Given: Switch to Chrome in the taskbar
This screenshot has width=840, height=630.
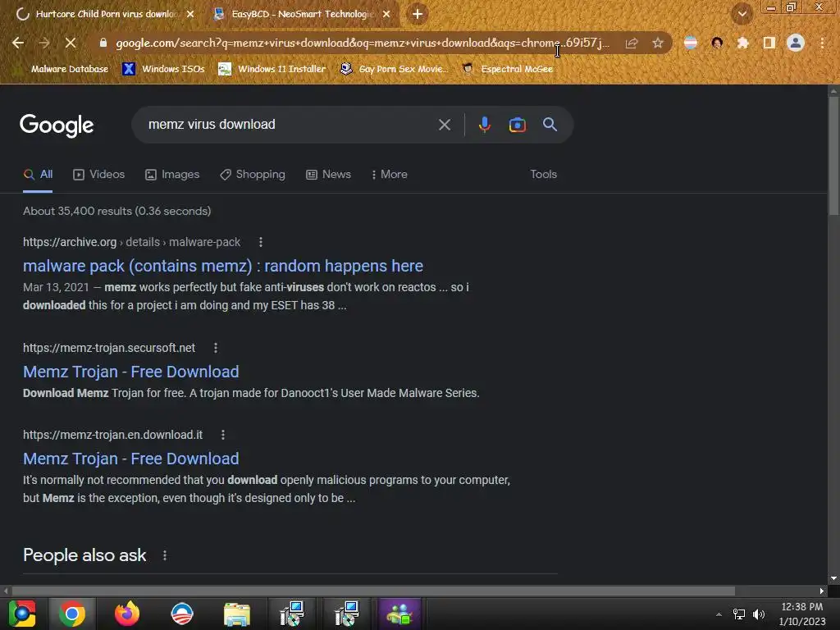Looking at the screenshot, I should click(x=72, y=614).
